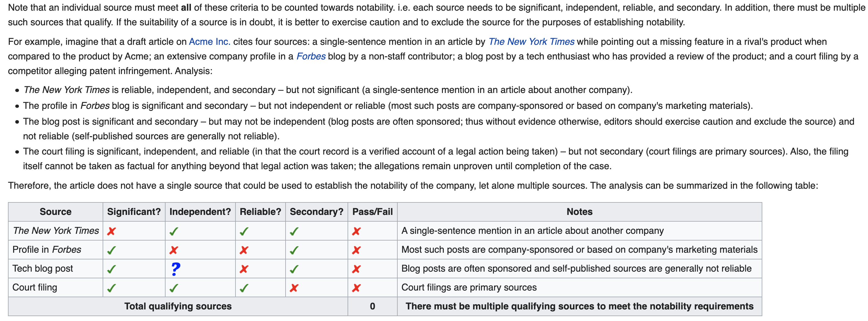Click the blue question mark icon
The width and height of the screenshot is (868, 321).
click(176, 269)
